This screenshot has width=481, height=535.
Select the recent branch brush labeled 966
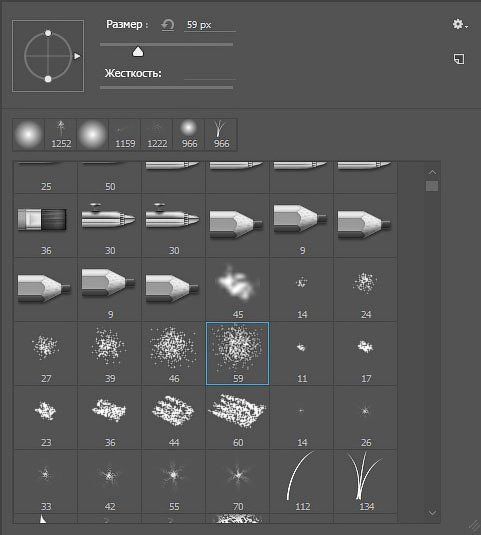(x=221, y=134)
